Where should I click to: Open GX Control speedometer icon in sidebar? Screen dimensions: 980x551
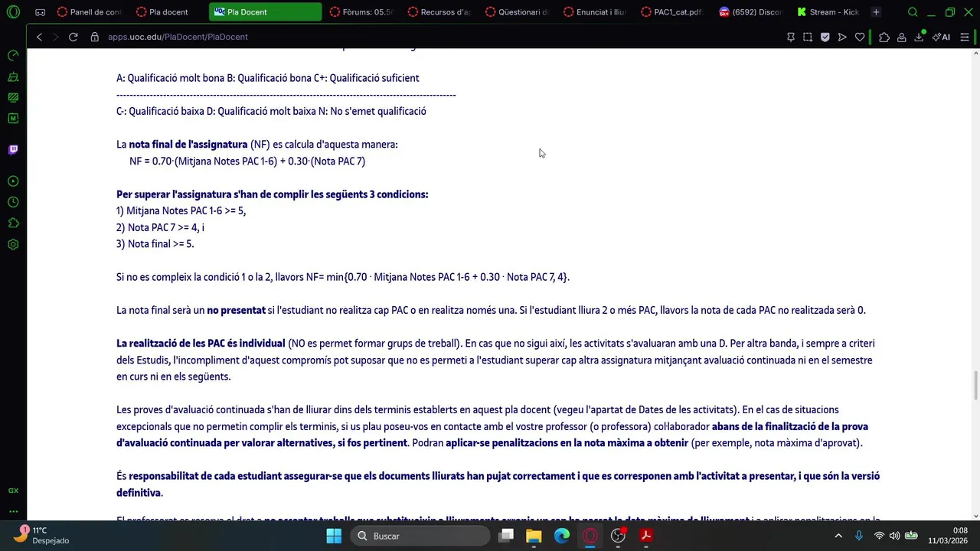[x=13, y=55]
